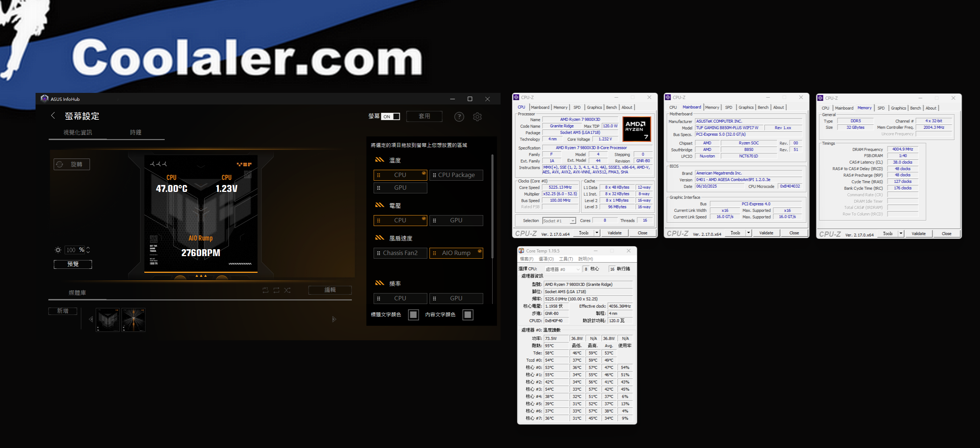Image resolution: width=980 pixels, height=448 pixels.
Task: Click the 套用 apply button
Action: pos(424,116)
